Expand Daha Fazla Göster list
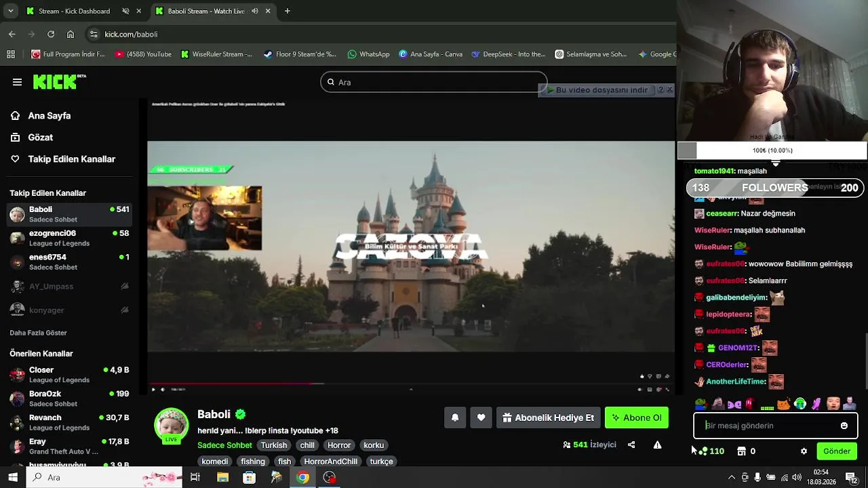This screenshot has height=488, width=868. (38, 333)
